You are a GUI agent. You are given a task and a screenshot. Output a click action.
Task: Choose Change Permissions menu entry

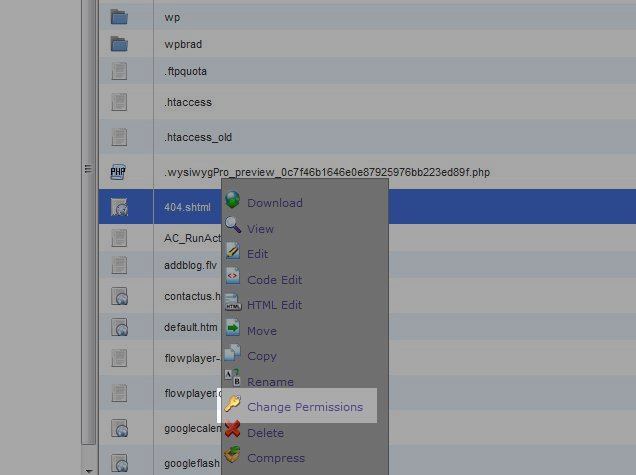pyautogui.click(x=305, y=407)
